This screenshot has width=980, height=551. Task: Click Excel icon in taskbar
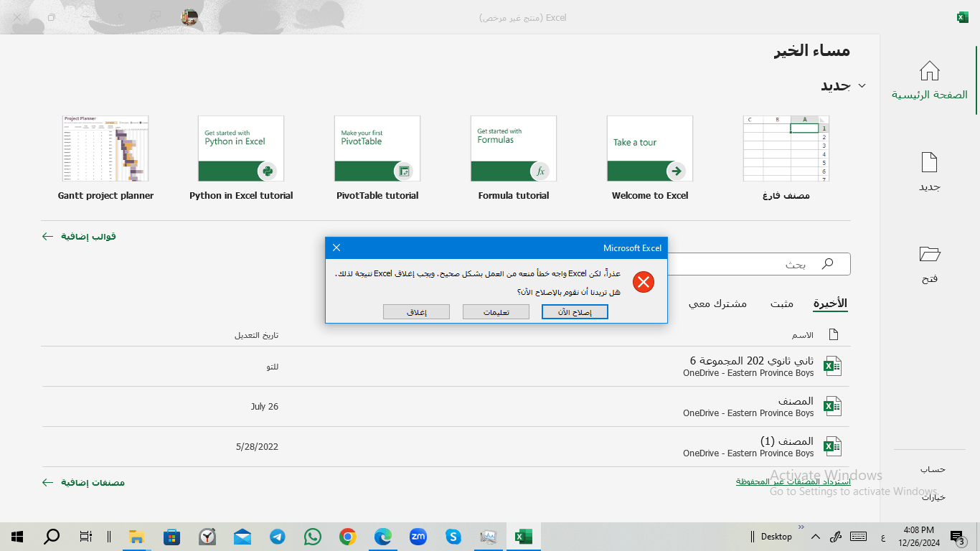(x=524, y=536)
